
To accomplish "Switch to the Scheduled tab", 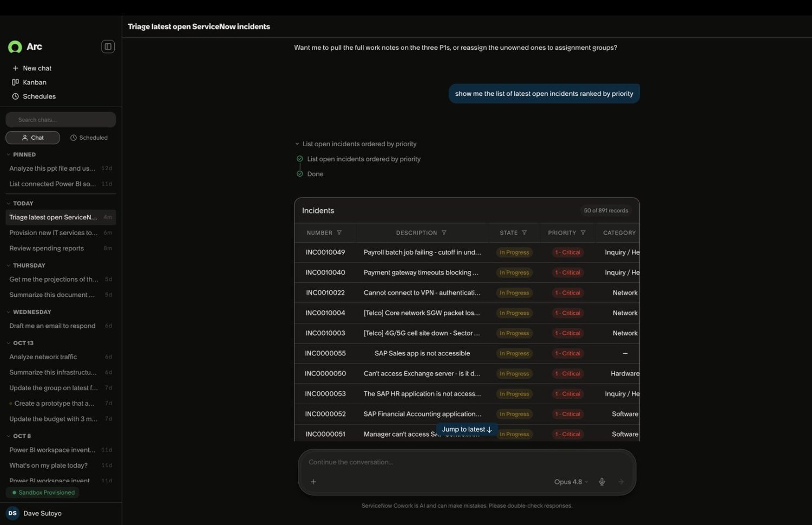I will click(x=89, y=138).
